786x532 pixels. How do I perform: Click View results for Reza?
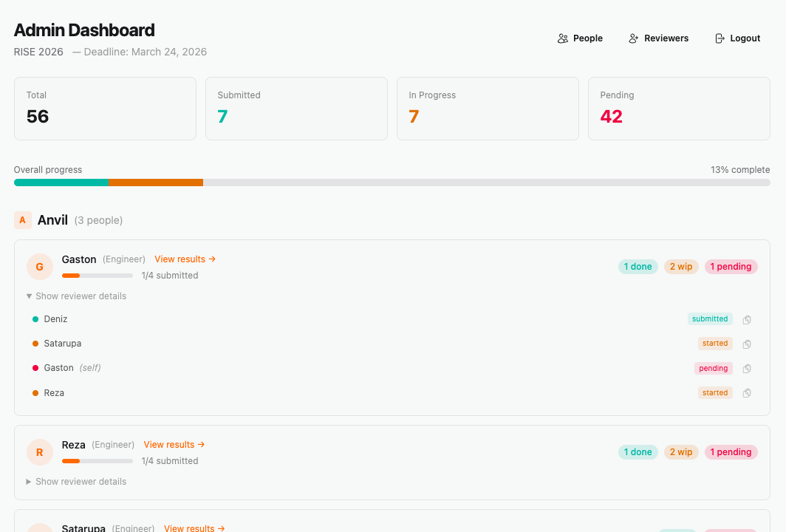[x=174, y=444]
